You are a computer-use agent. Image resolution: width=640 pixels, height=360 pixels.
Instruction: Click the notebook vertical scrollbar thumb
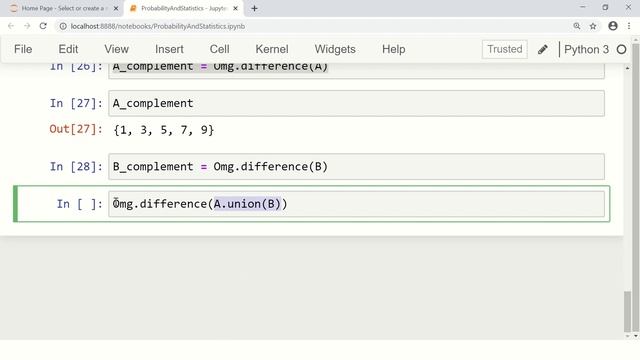click(x=627, y=311)
